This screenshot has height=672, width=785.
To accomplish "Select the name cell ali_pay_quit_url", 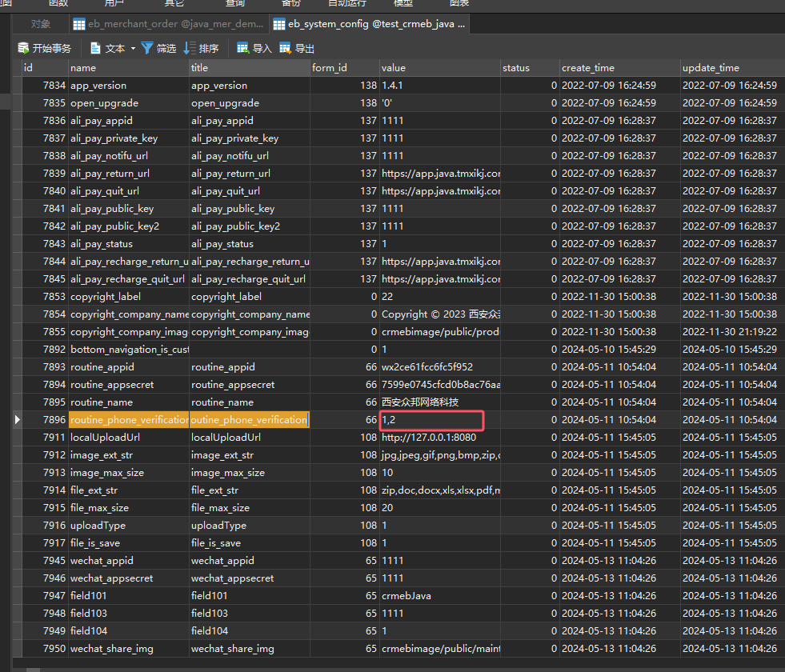I will [x=129, y=191].
